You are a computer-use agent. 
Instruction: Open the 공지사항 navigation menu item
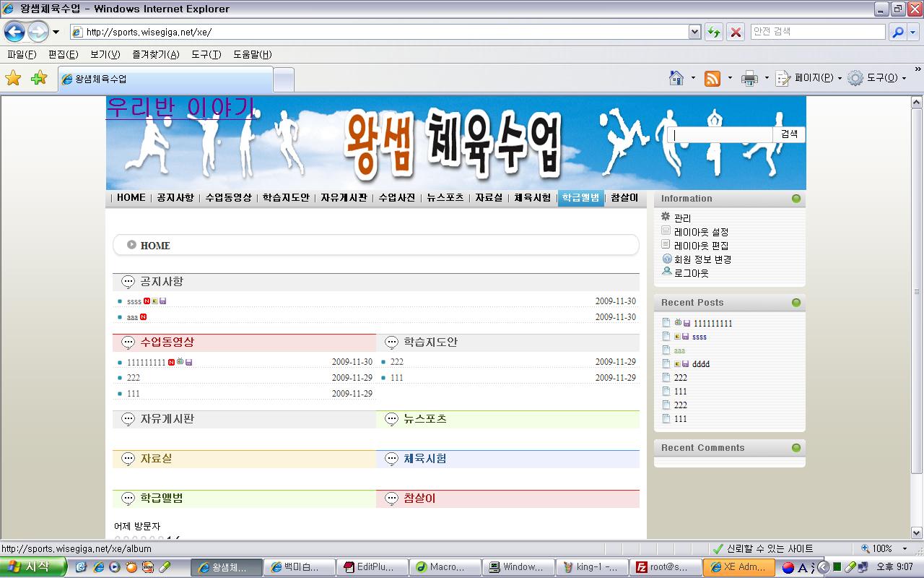(175, 197)
